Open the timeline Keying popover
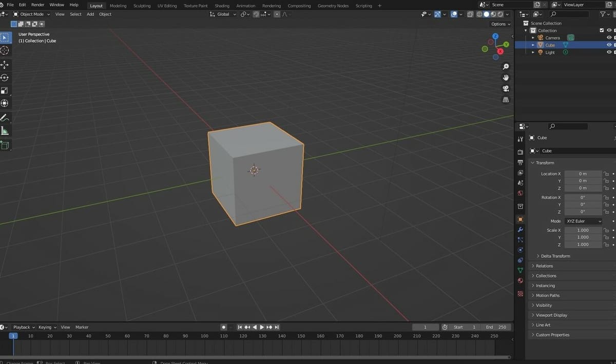Screen dimensions: 616x364 tap(47, 327)
